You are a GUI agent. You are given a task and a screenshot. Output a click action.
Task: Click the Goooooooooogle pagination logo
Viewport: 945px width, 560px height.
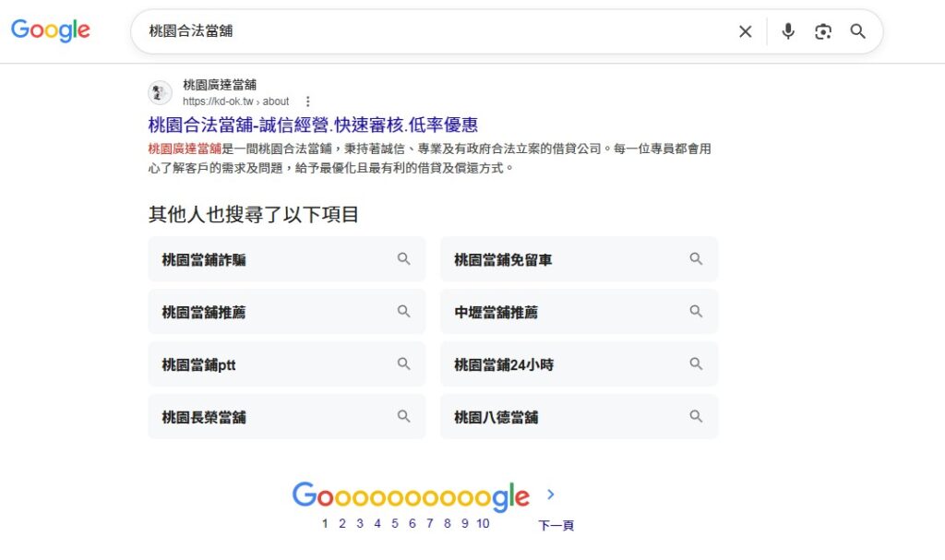(x=411, y=496)
